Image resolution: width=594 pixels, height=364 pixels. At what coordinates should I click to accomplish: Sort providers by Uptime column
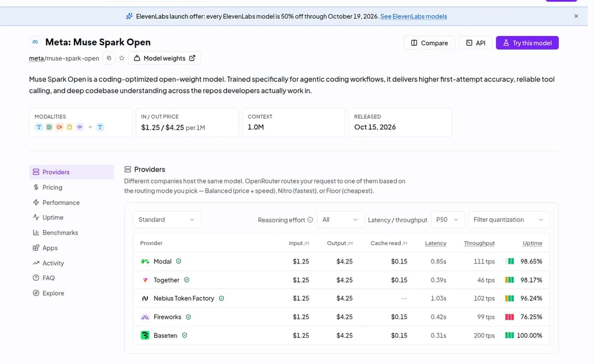pos(533,243)
